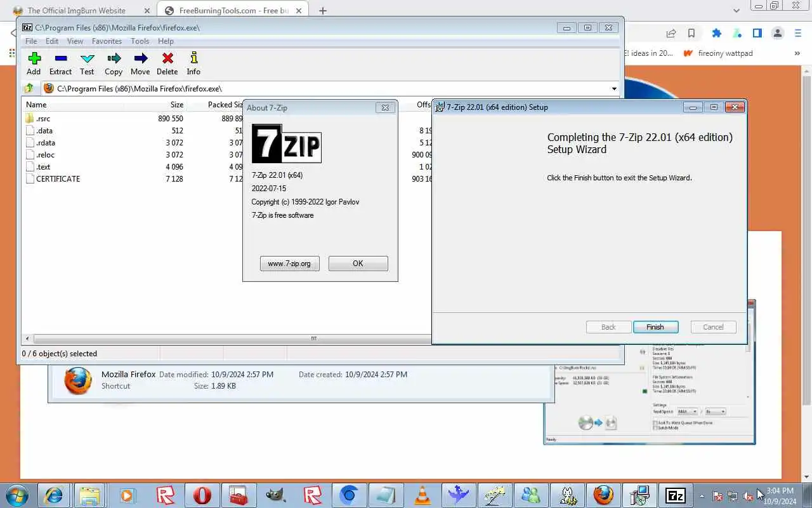812x508 pixels.
Task: Click Finish in the 7-Zip Setup wizard
Action: click(x=655, y=327)
